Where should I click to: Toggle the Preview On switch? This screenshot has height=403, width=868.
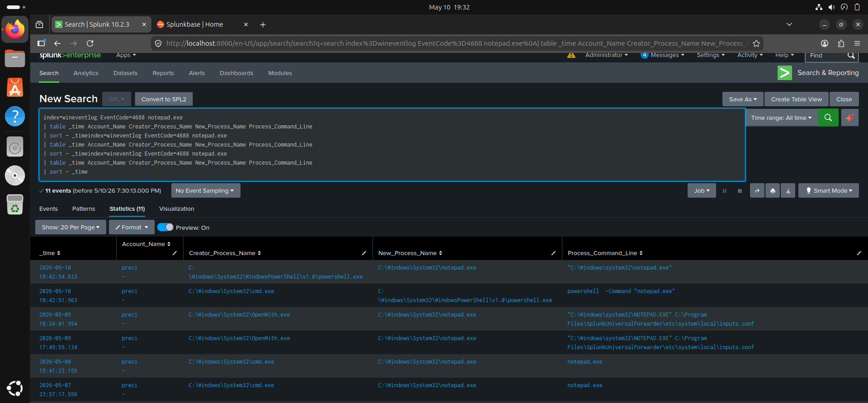coord(165,227)
